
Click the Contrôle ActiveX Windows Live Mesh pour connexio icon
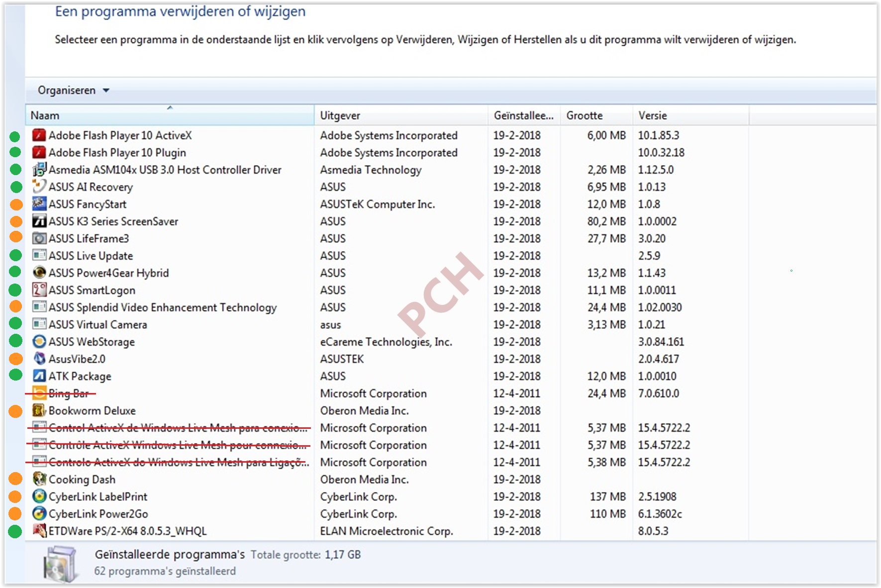click(39, 445)
